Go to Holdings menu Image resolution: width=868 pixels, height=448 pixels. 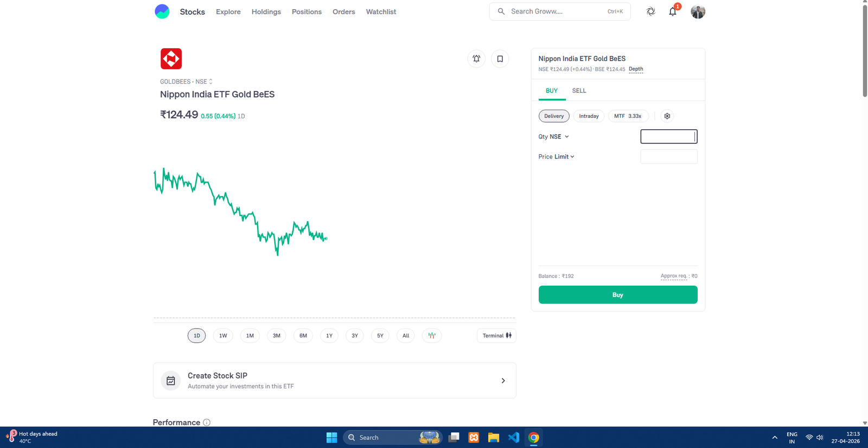(x=266, y=11)
